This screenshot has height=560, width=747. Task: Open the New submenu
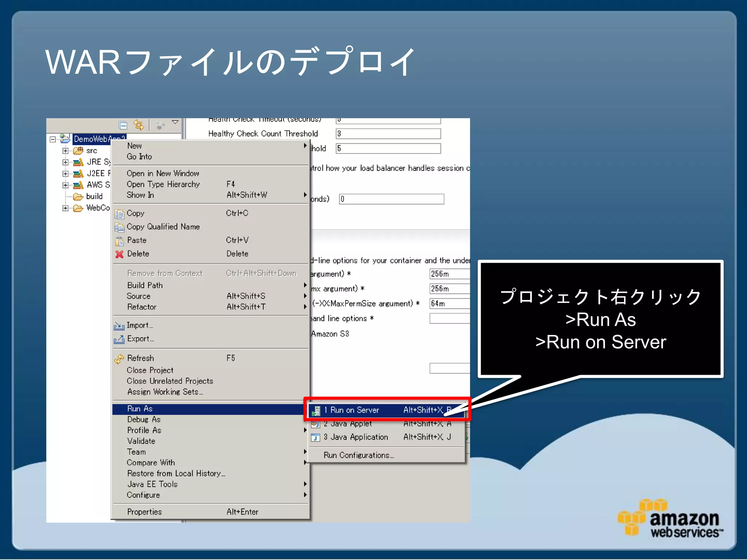[210, 146]
